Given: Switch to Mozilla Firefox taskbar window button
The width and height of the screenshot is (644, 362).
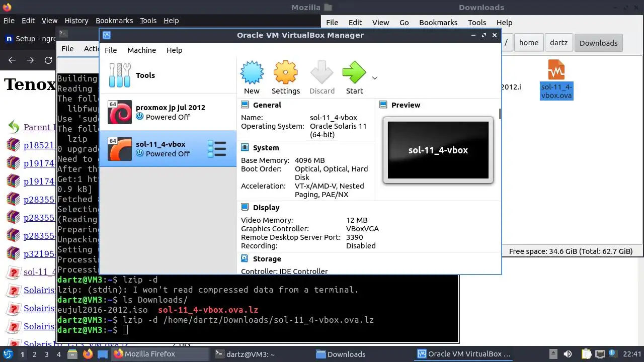Looking at the screenshot, I should [161, 354].
